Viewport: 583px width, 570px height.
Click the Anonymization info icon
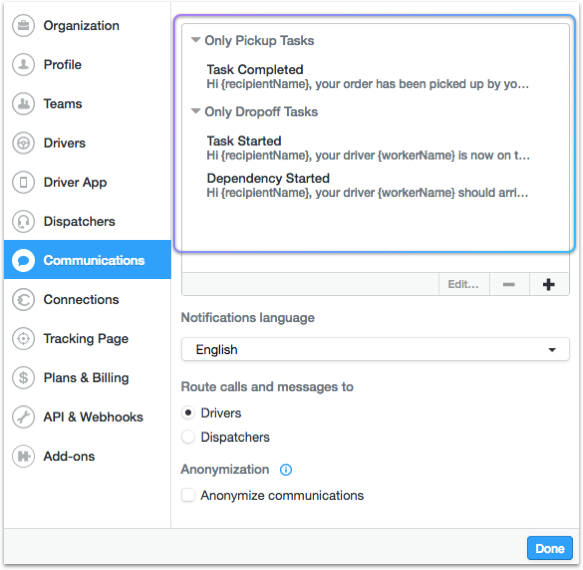pyautogui.click(x=286, y=470)
